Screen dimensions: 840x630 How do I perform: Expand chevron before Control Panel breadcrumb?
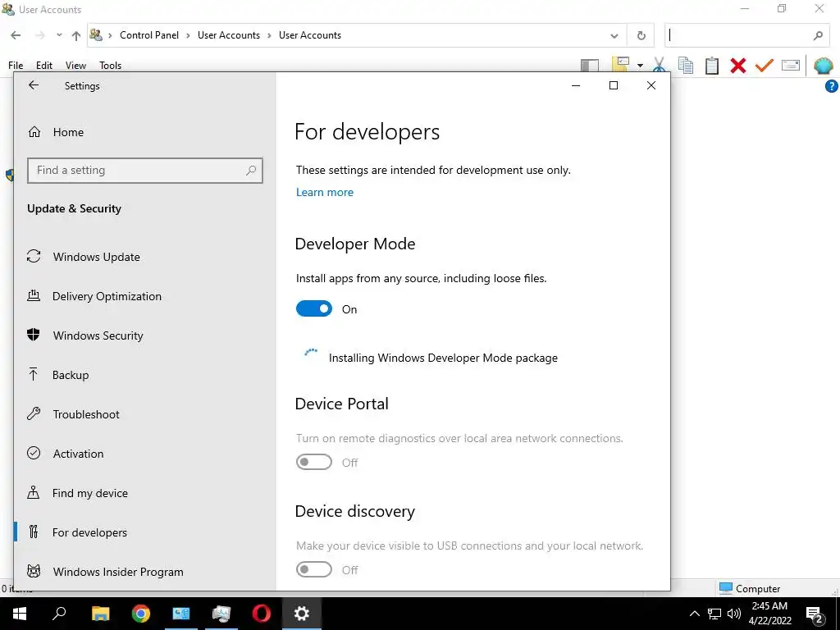[111, 35]
